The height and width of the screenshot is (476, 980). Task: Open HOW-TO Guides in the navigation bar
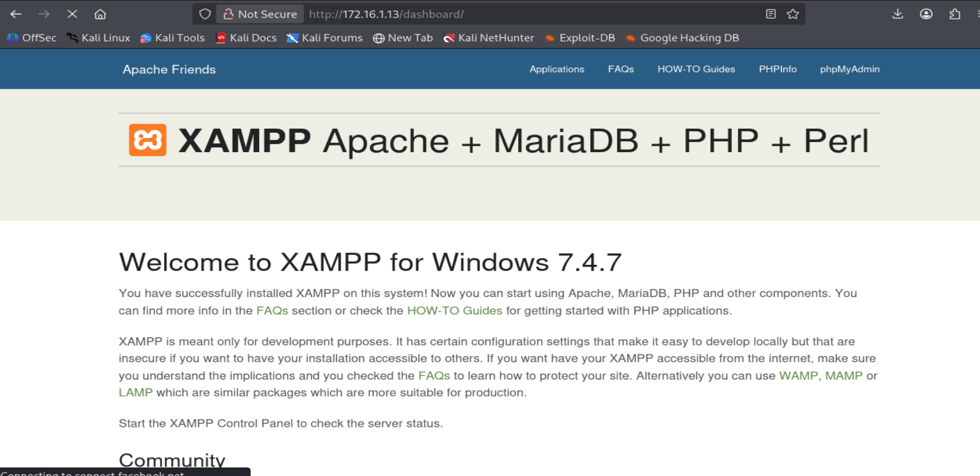[x=696, y=69]
